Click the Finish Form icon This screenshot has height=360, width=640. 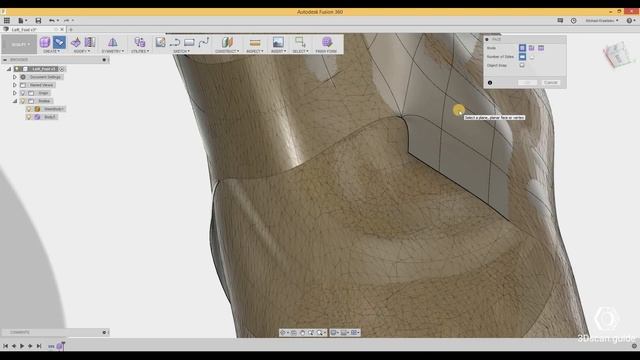coord(327,42)
